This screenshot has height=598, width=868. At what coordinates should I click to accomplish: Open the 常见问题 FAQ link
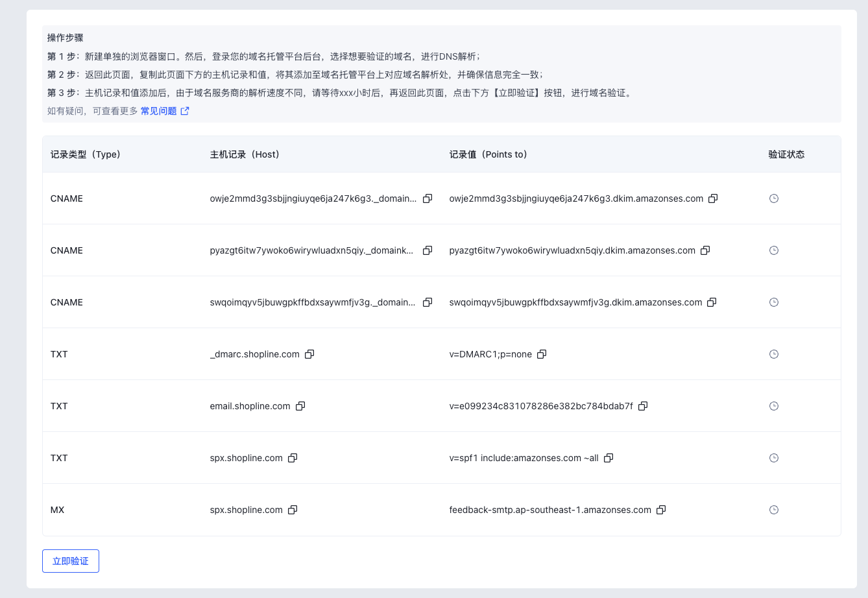coord(165,111)
